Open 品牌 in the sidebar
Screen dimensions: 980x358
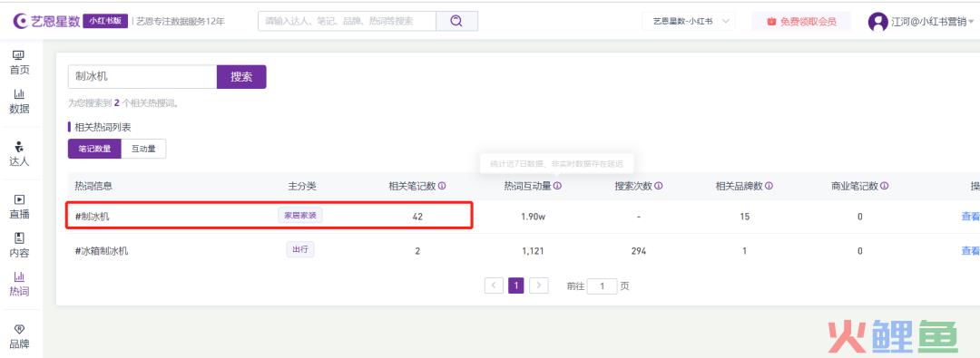coord(19,337)
